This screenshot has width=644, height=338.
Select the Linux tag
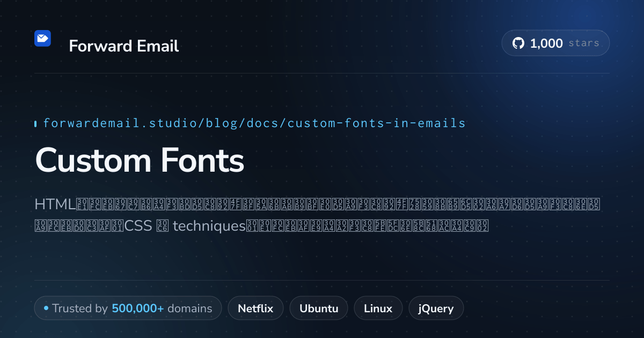(x=378, y=308)
